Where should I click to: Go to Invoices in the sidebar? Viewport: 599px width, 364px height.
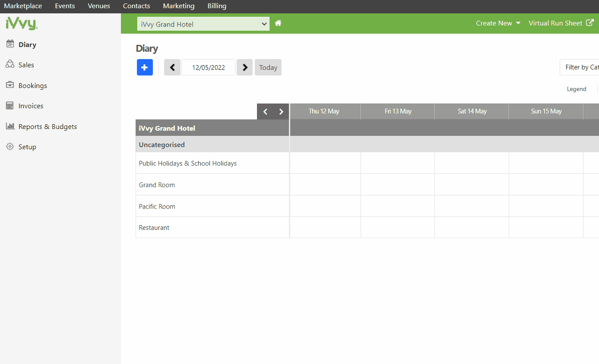(31, 106)
